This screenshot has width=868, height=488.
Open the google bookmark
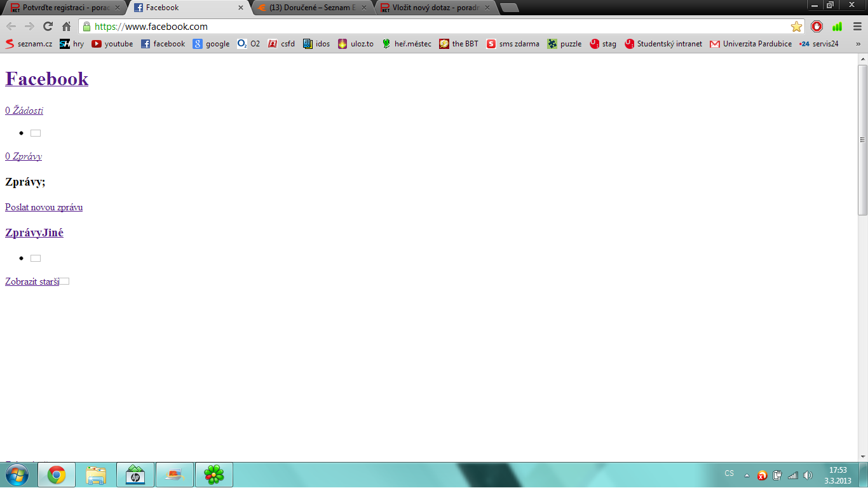pos(212,44)
